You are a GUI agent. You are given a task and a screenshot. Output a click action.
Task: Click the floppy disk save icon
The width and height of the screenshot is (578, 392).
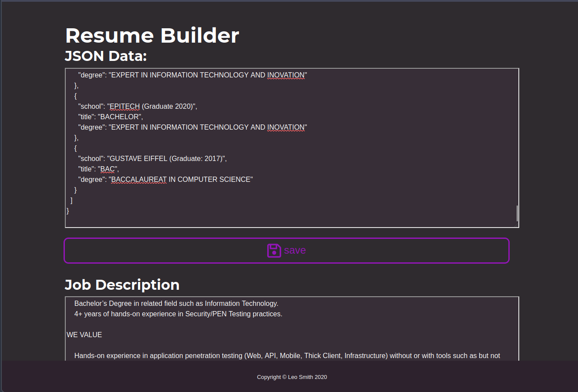point(274,251)
